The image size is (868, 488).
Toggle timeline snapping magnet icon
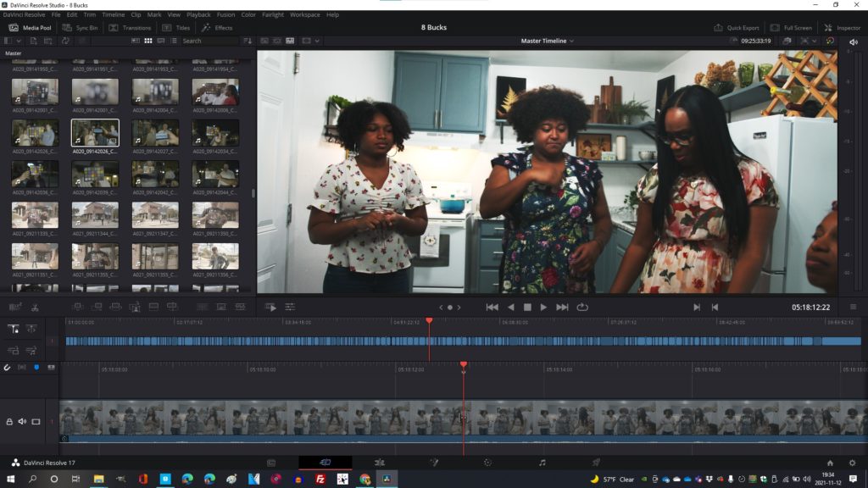[x=8, y=367]
